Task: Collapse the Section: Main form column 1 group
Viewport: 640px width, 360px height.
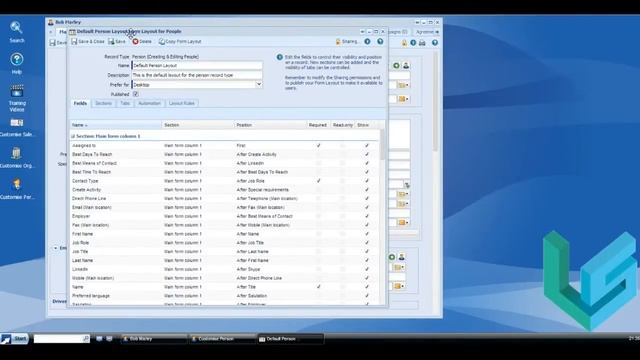Action: point(73,136)
